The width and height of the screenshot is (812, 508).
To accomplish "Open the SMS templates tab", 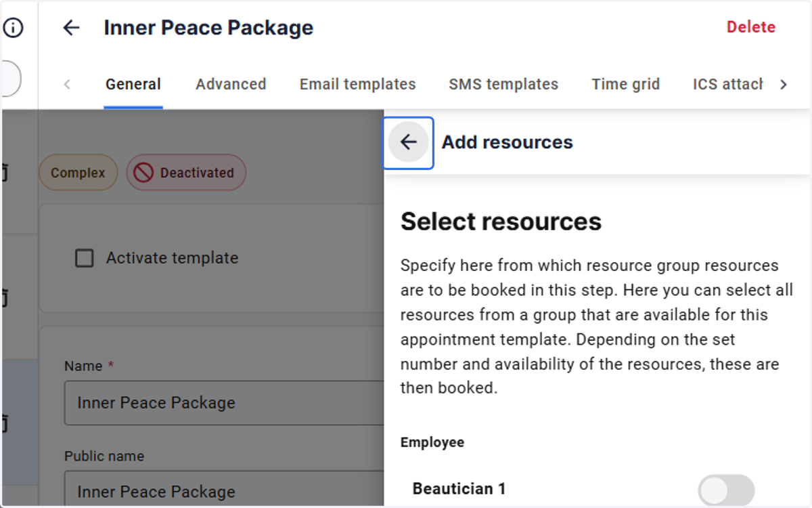I will point(503,85).
